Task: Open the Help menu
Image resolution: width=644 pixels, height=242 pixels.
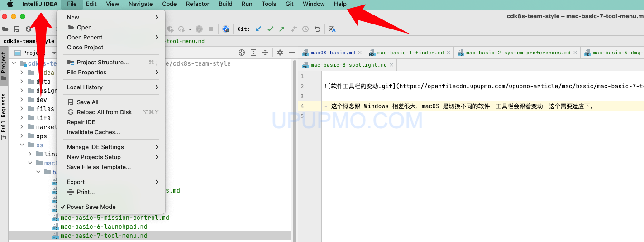Action: pyautogui.click(x=340, y=4)
